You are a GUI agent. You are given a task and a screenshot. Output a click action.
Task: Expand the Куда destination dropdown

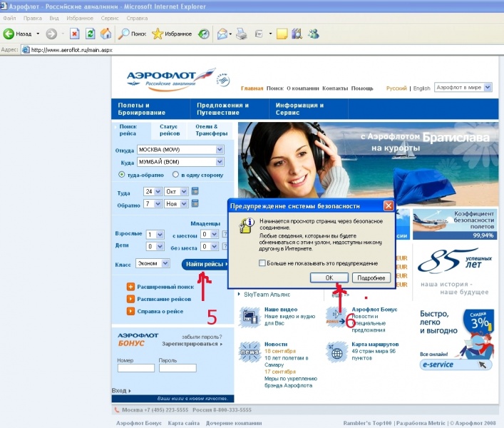pos(220,162)
